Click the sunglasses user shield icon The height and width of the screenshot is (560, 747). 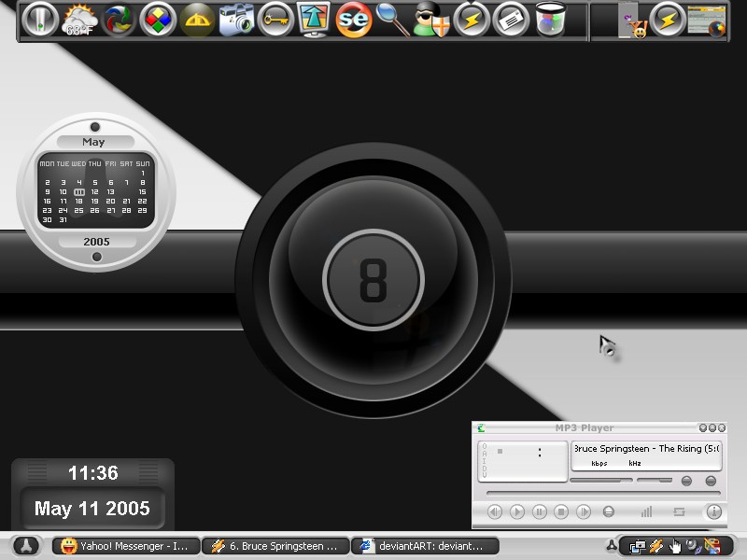point(431,20)
